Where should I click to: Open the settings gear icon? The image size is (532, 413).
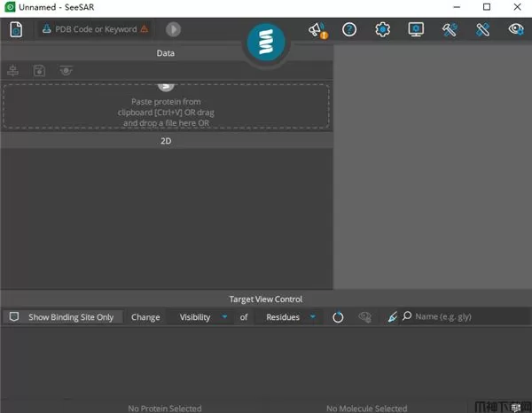click(382, 29)
